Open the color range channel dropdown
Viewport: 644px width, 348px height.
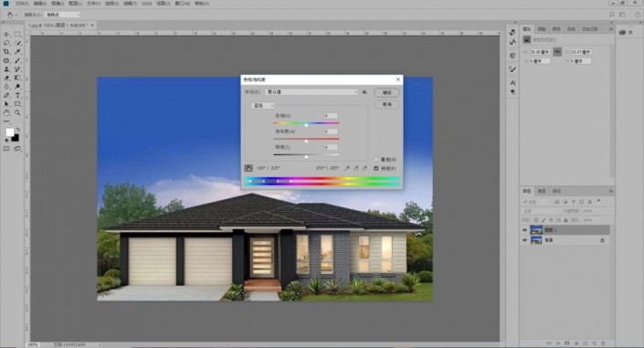pos(263,106)
